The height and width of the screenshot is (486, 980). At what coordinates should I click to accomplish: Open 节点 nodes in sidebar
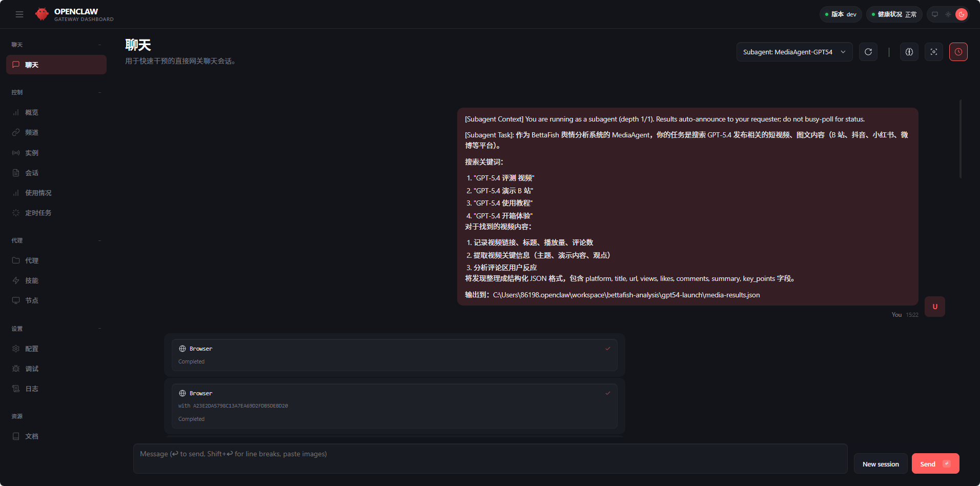tap(56, 300)
